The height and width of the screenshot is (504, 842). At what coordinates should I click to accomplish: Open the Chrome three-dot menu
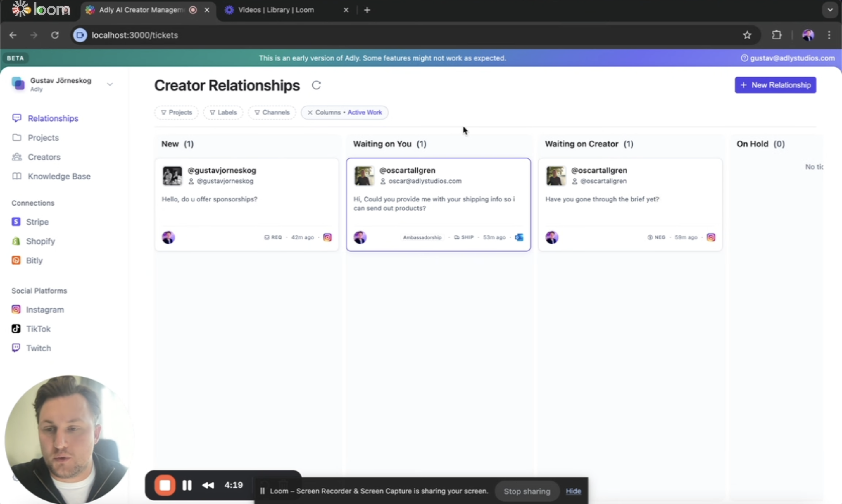[829, 35]
